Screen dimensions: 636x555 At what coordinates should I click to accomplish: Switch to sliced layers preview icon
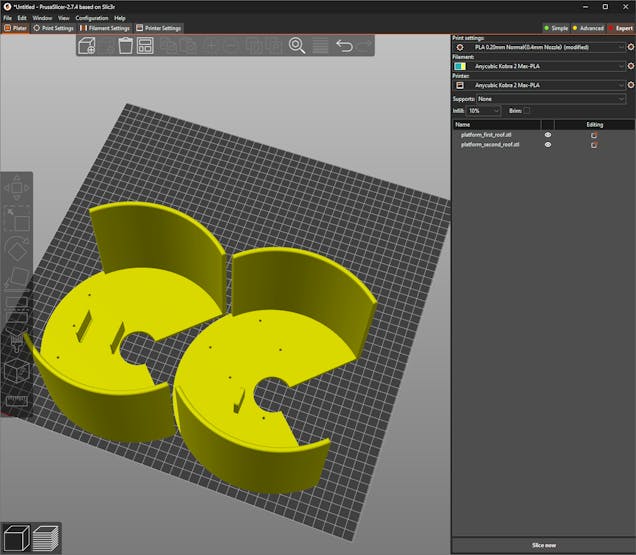point(45,537)
